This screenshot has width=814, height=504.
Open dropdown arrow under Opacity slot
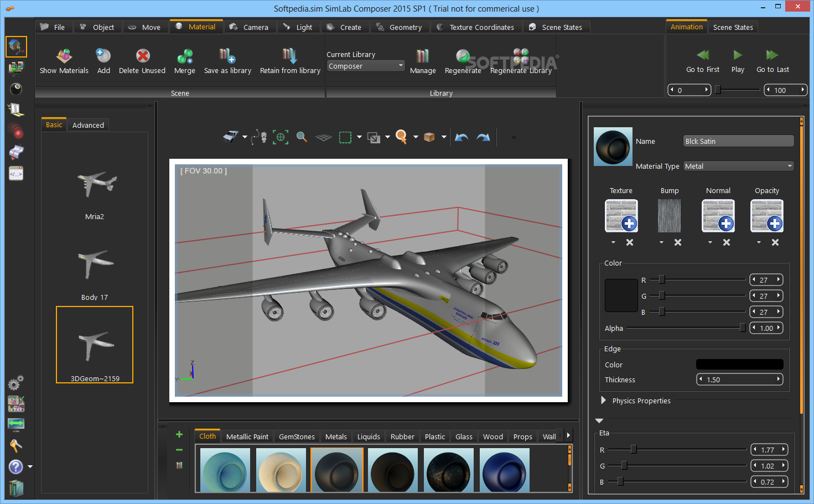click(759, 242)
